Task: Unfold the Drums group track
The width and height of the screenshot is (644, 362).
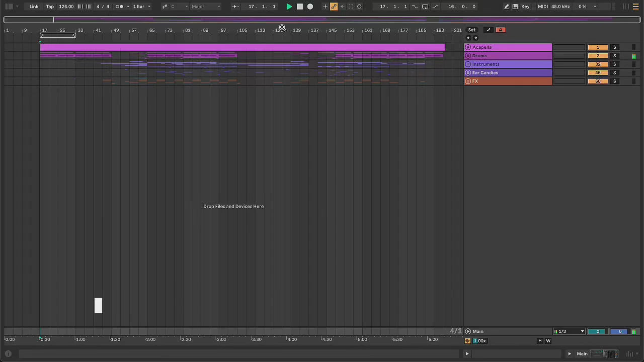Action: pyautogui.click(x=468, y=56)
